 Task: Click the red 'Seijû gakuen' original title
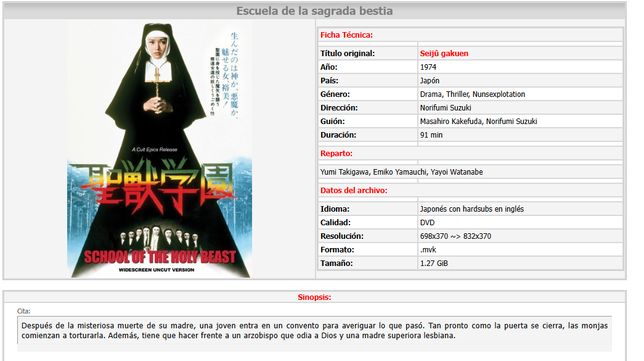pyautogui.click(x=444, y=54)
